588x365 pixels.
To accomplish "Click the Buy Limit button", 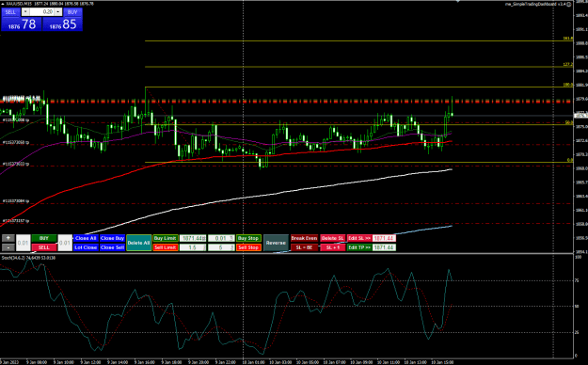I will [166, 238].
